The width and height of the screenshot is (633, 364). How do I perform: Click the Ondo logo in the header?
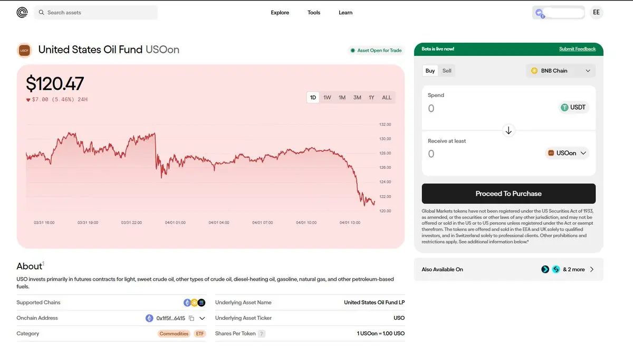(22, 13)
